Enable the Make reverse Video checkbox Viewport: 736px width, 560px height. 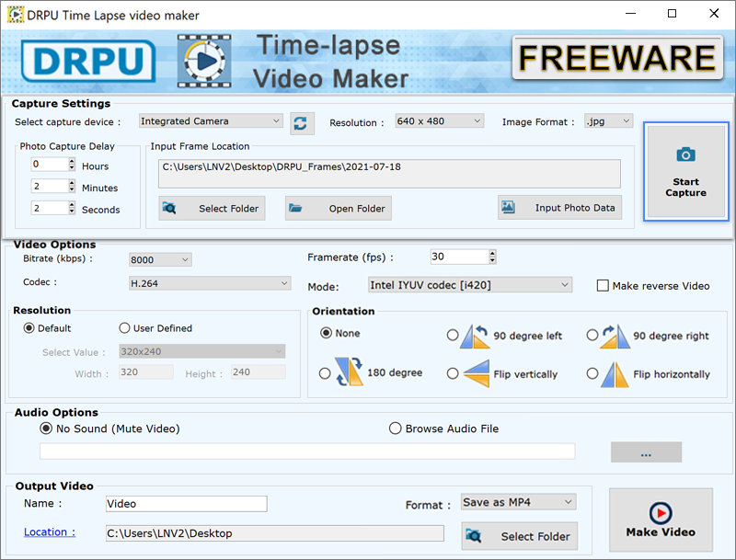pyautogui.click(x=603, y=286)
